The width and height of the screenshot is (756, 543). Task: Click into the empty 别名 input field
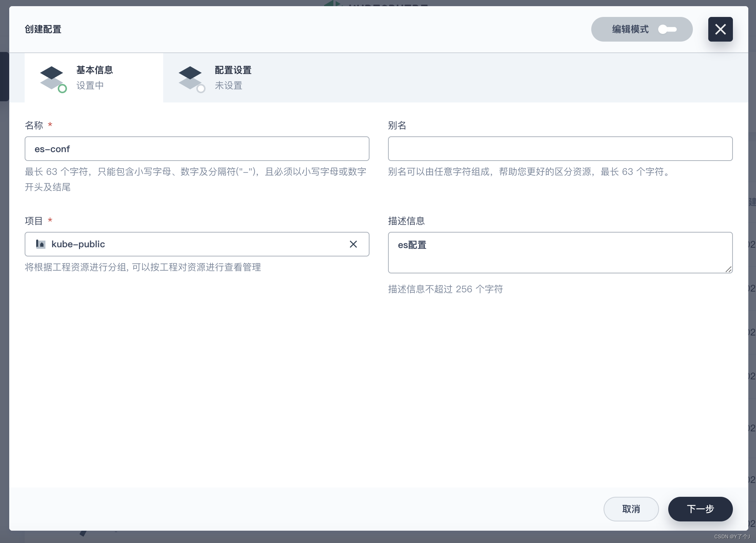(560, 149)
